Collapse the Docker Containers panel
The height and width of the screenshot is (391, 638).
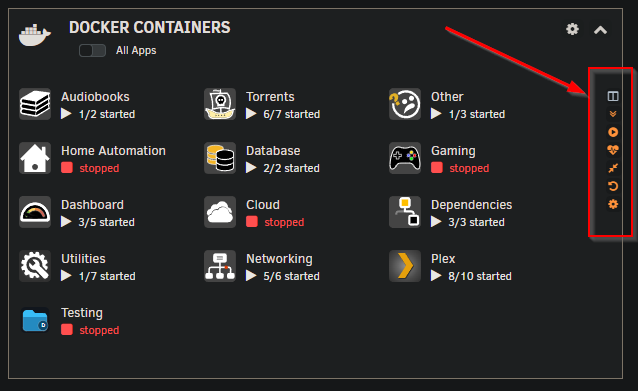pyautogui.click(x=600, y=30)
